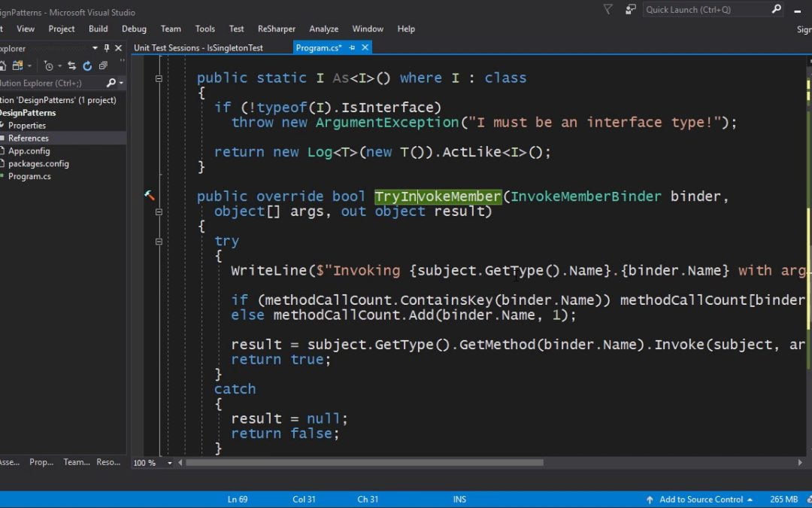Collapse all items in Solution Explorer
This screenshot has width=812, height=508.
[103, 65]
